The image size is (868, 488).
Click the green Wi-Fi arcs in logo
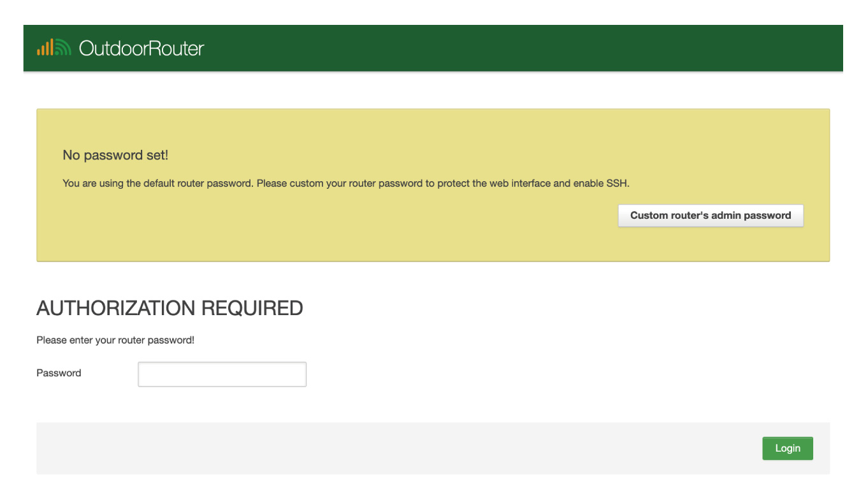tap(62, 48)
